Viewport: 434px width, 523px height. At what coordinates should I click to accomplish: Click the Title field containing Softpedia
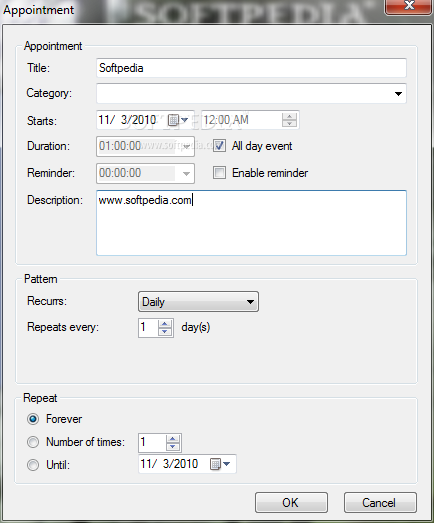251,68
